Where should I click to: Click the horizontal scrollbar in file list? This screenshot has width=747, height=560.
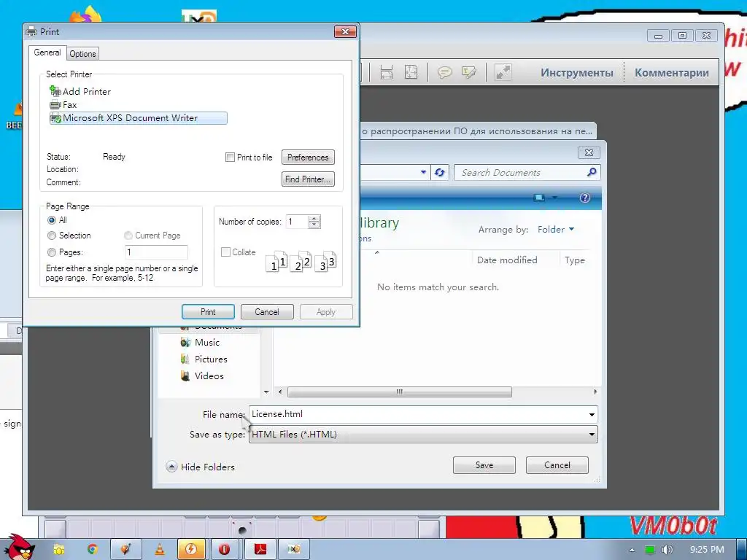(x=399, y=392)
